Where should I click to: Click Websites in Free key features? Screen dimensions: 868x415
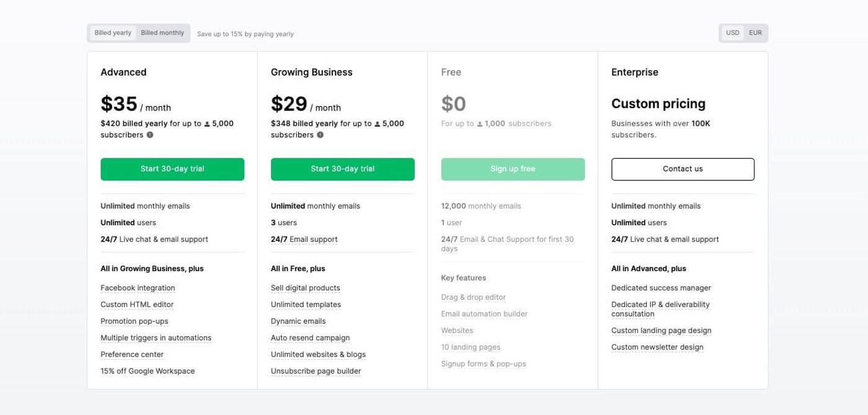click(x=457, y=331)
